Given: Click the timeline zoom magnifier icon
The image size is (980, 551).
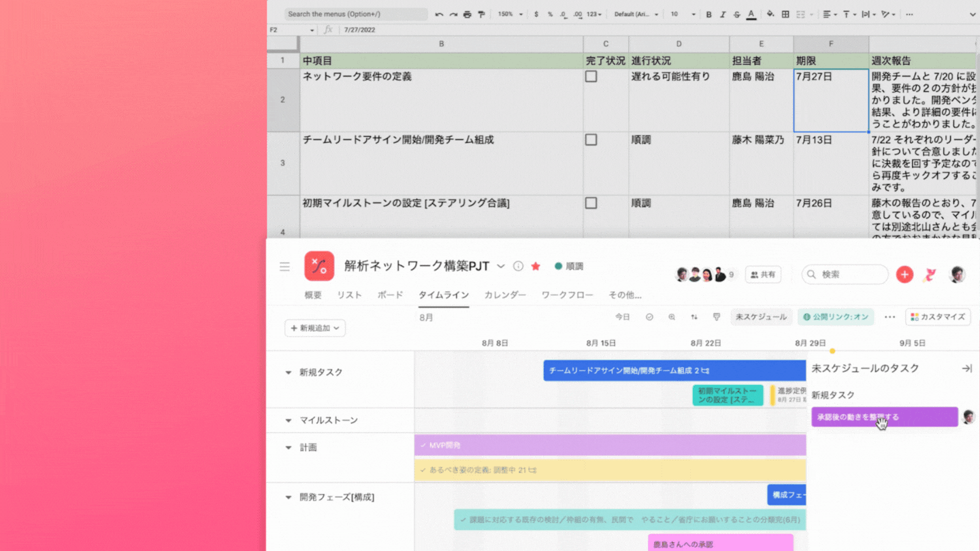Looking at the screenshot, I should (x=672, y=316).
